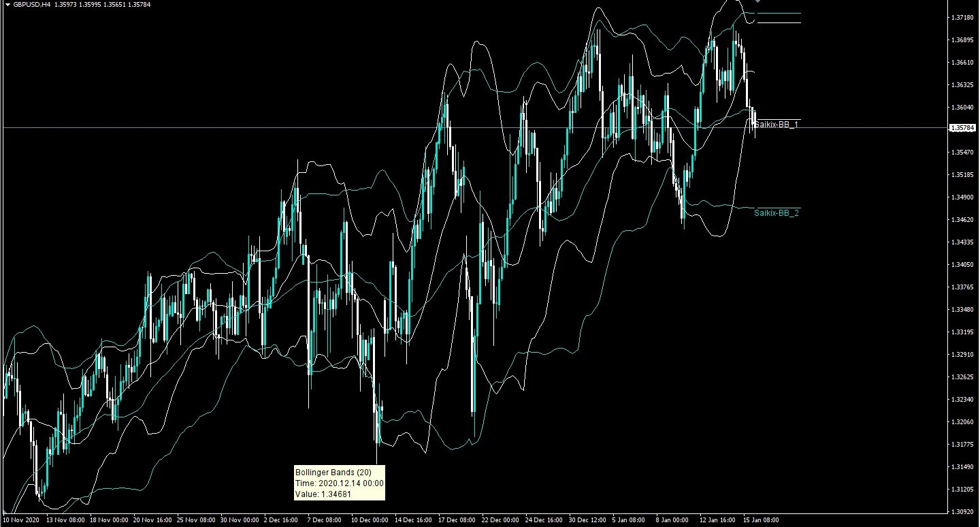Click the 17 Dec 08:00 time label

(457, 520)
